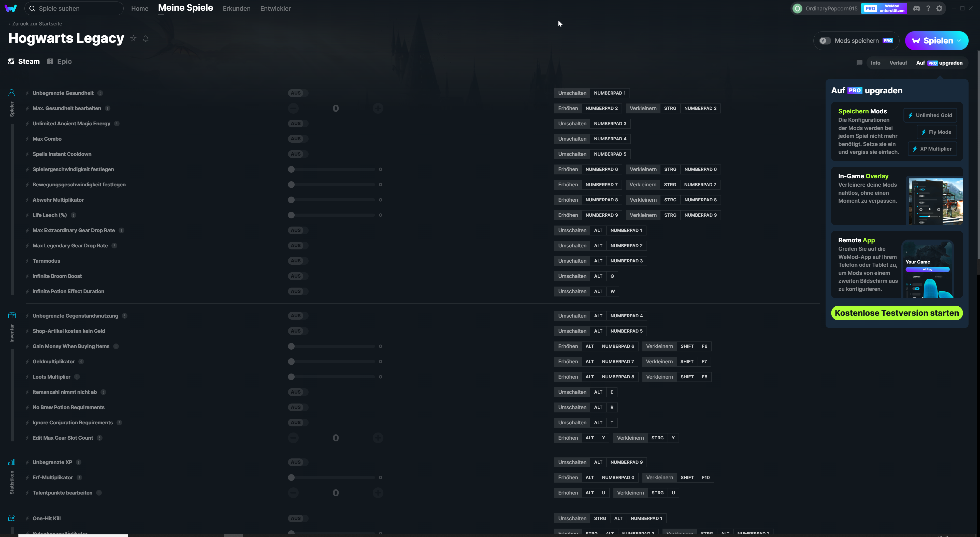
Task: Decrease Talentpunkte bearbeiten with minus button
Action: coord(293,493)
